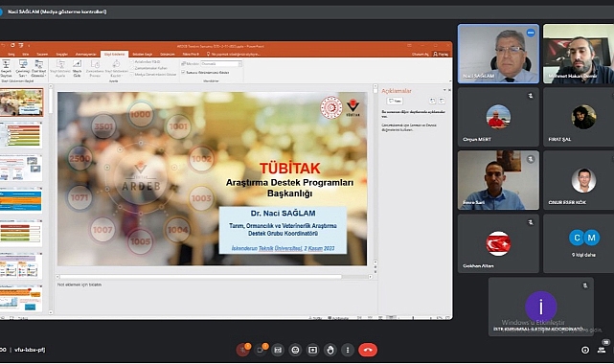Click Set Up Slide Show icon
The image size is (614, 364).
[60, 68]
